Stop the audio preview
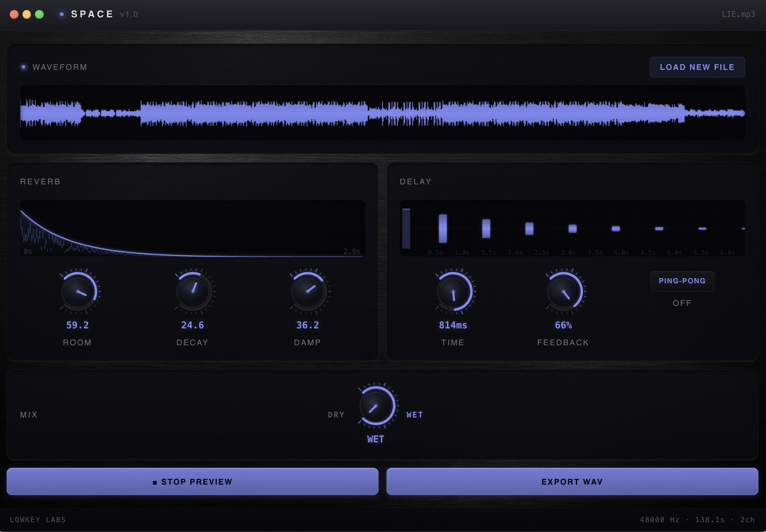 click(192, 482)
